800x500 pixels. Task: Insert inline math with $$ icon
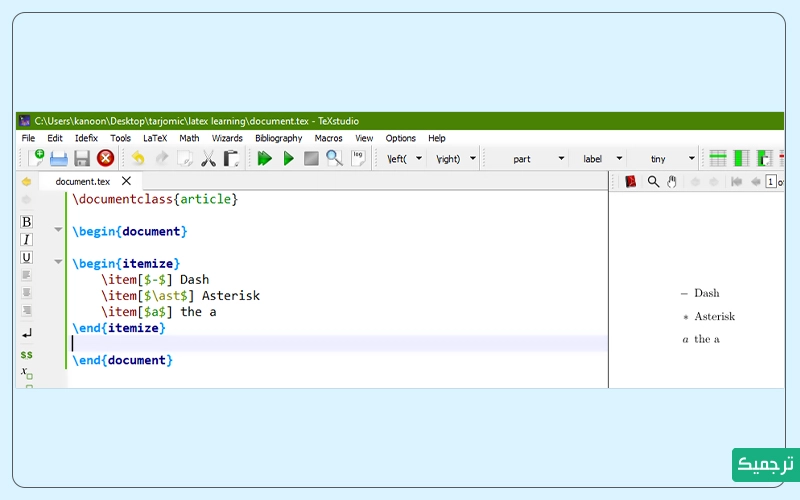[26, 354]
